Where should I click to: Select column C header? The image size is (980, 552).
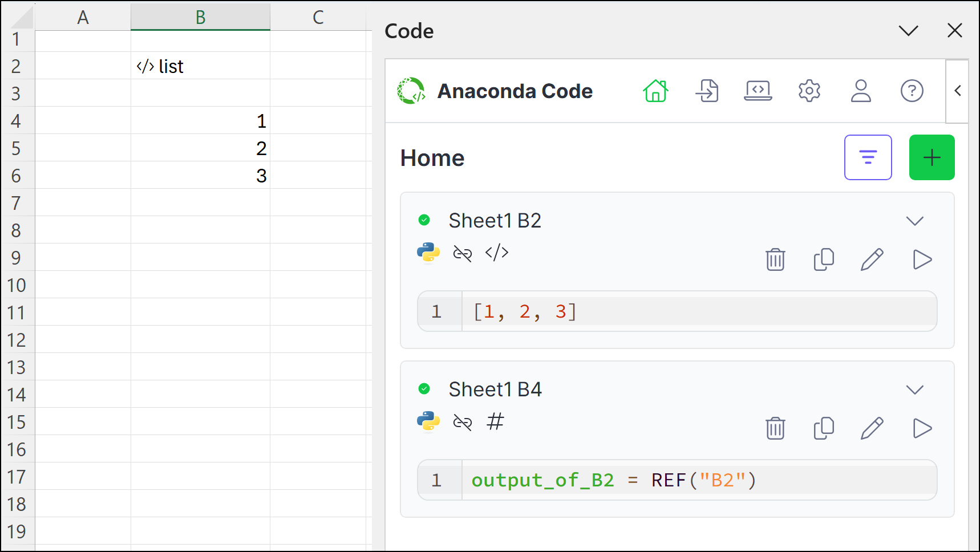point(318,17)
